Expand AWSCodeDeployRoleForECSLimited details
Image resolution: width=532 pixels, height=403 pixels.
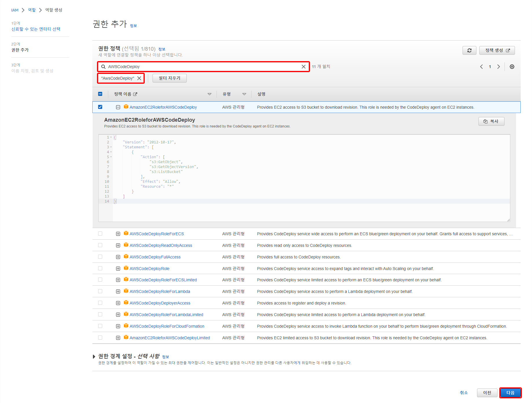point(118,280)
